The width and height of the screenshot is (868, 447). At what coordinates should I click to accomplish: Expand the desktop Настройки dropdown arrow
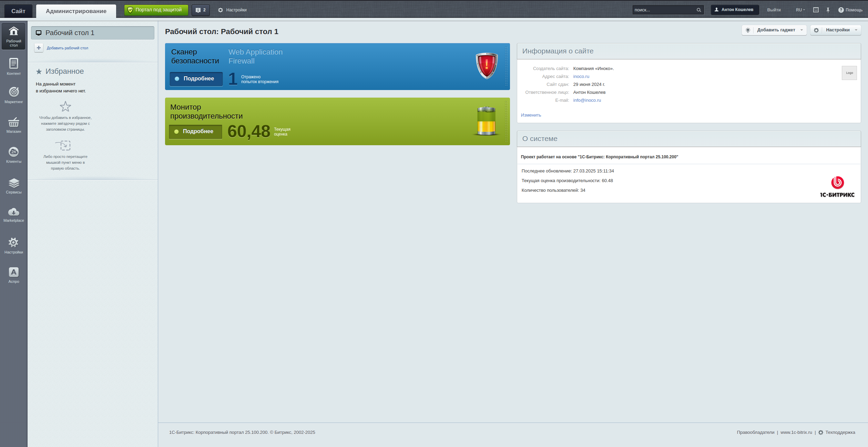pyautogui.click(x=856, y=30)
